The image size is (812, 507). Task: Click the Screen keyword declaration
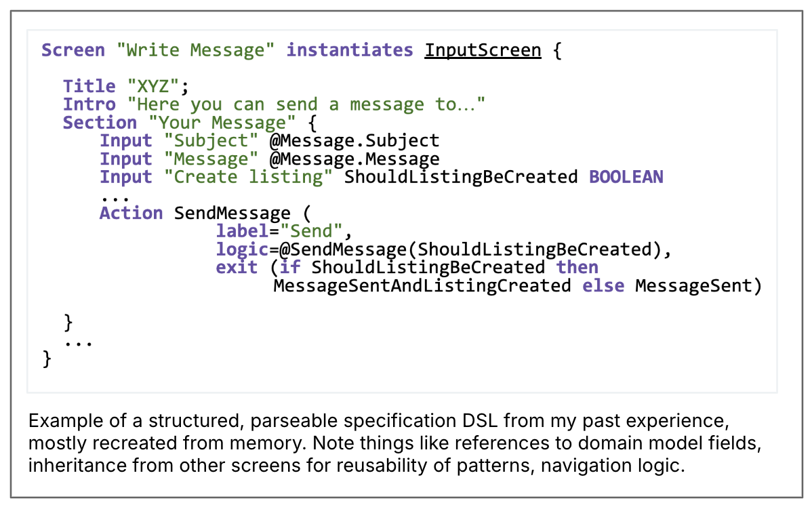[x=73, y=49]
